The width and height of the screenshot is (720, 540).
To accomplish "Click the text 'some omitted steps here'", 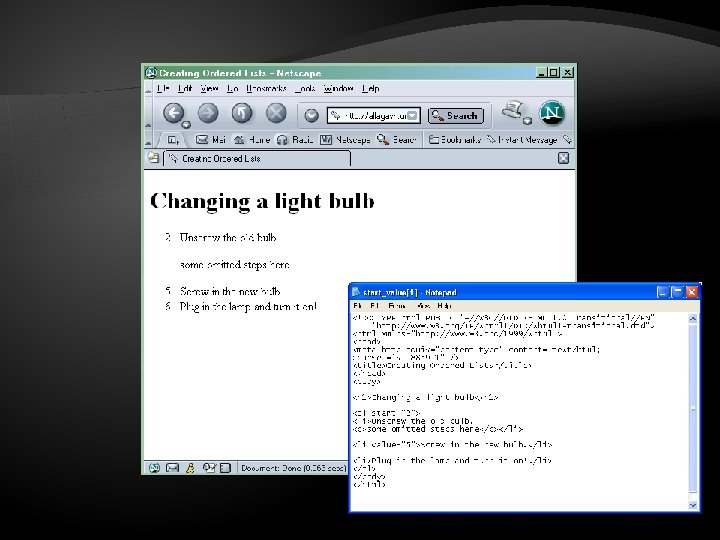I will [x=235, y=264].
